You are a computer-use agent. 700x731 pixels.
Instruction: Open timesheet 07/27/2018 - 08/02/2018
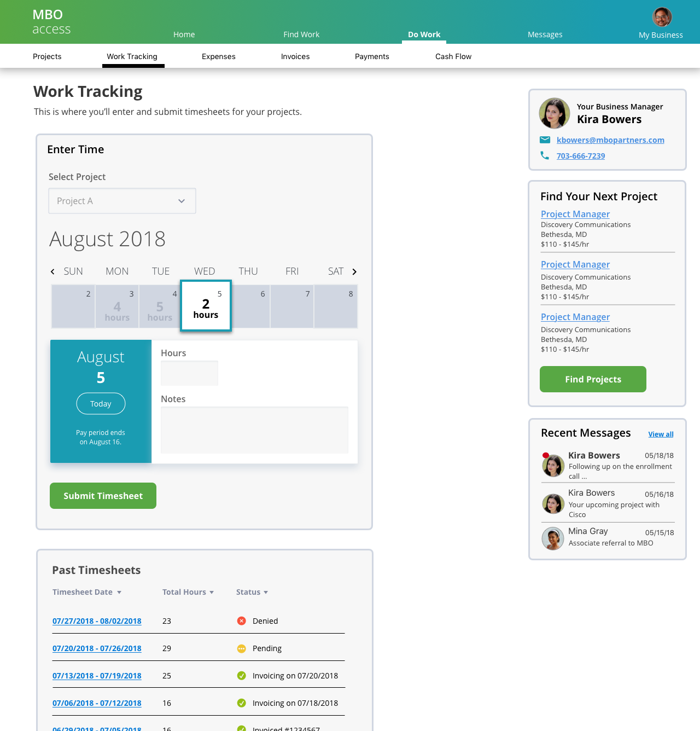(97, 621)
